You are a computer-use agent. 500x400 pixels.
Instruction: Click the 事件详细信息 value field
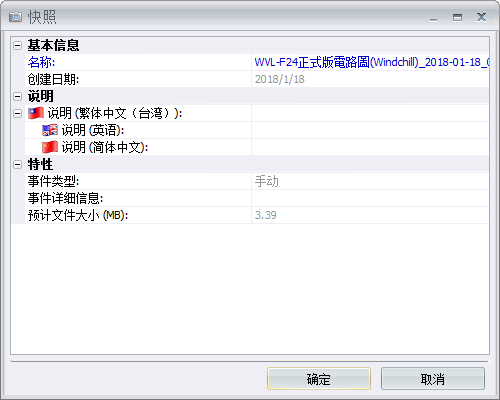(x=370, y=198)
